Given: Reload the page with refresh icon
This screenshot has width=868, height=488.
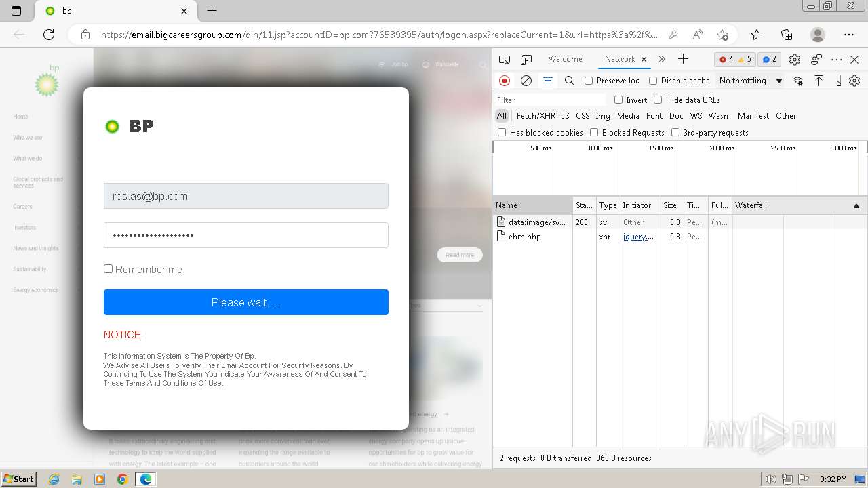Looking at the screenshot, I should click(49, 35).
